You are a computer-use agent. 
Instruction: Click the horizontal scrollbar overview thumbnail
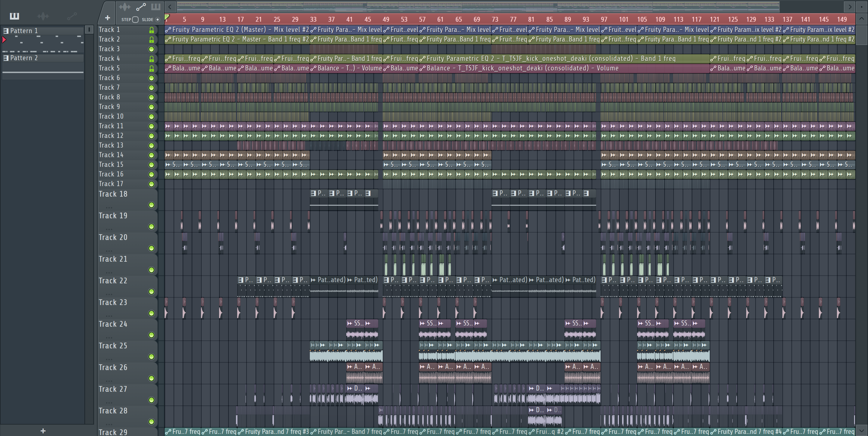coord(478,6)
